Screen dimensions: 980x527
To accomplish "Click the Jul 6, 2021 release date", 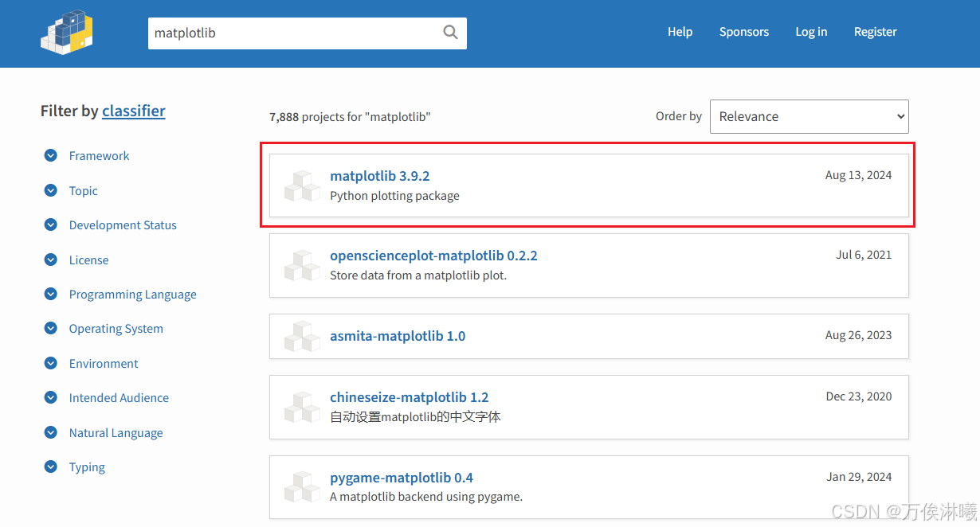I will [x=864, y=256].
